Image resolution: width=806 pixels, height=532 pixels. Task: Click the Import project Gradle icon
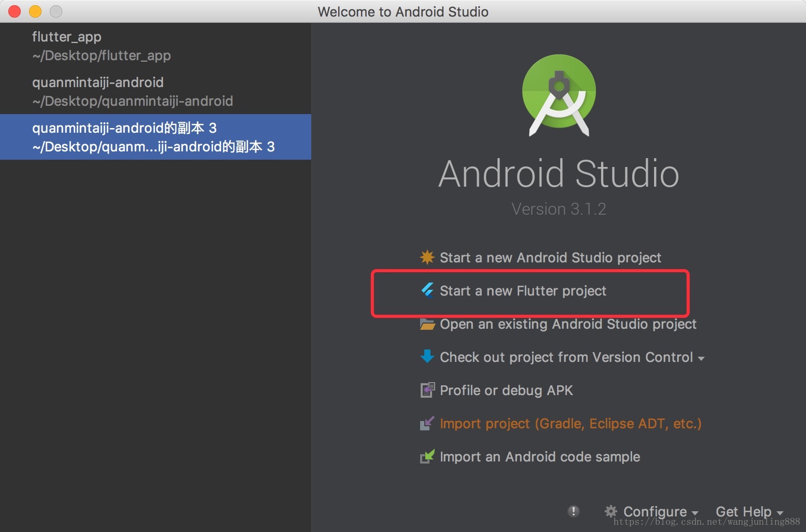427,424
